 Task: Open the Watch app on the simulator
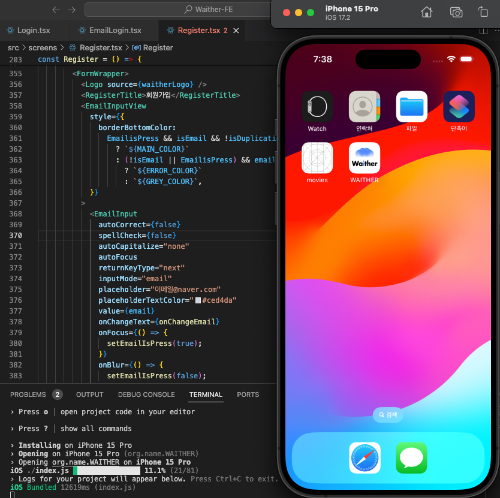(x=317, y=106)
